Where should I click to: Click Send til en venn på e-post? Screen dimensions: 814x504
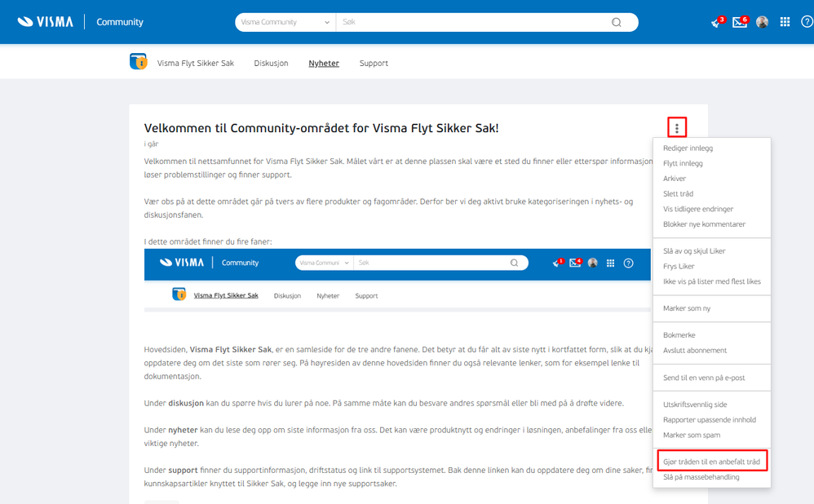coord(704,378)
